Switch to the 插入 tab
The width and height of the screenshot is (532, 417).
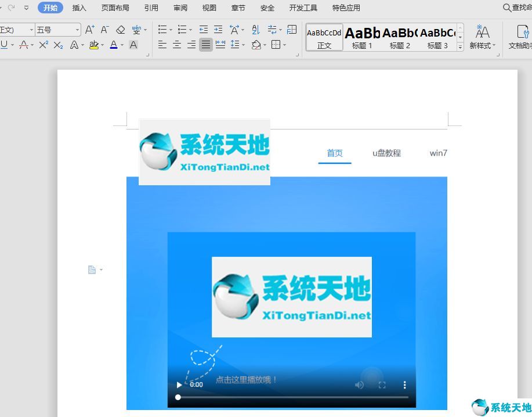pos(79,8)
